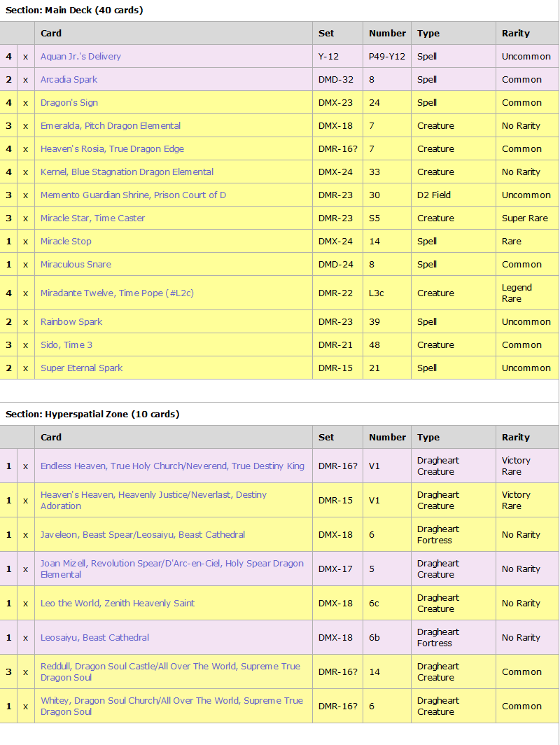Open Miracle Star, Time Caster link

pos(92,218)
